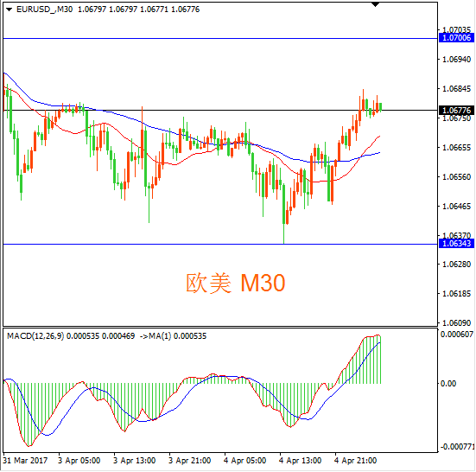Image resolution: width=476 pixels, height=472 pixels.
Task: Click MACD scale value 0.000607
Action: coord(457,335)
